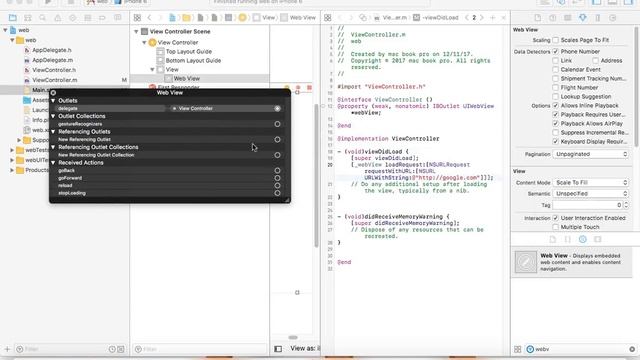The image size is (640, 360).
Task: Click the delegate outlet connection circle
Action: (278, 109)
